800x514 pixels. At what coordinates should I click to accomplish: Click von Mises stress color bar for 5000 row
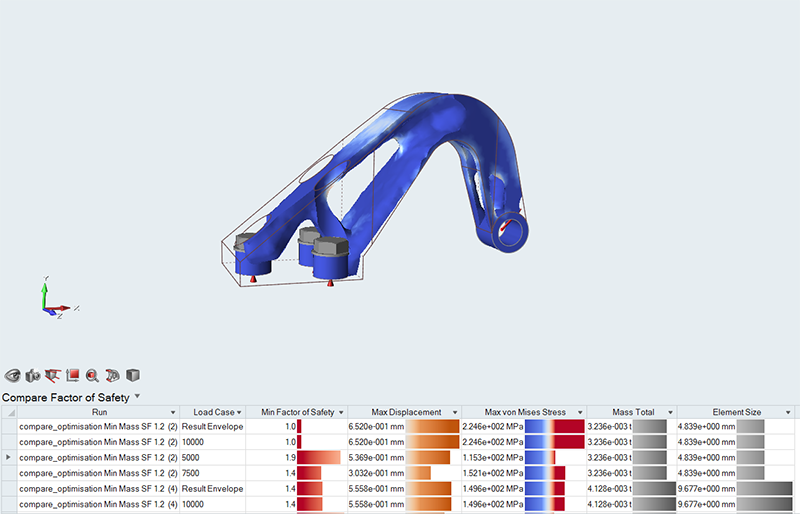tap(553, 457)
